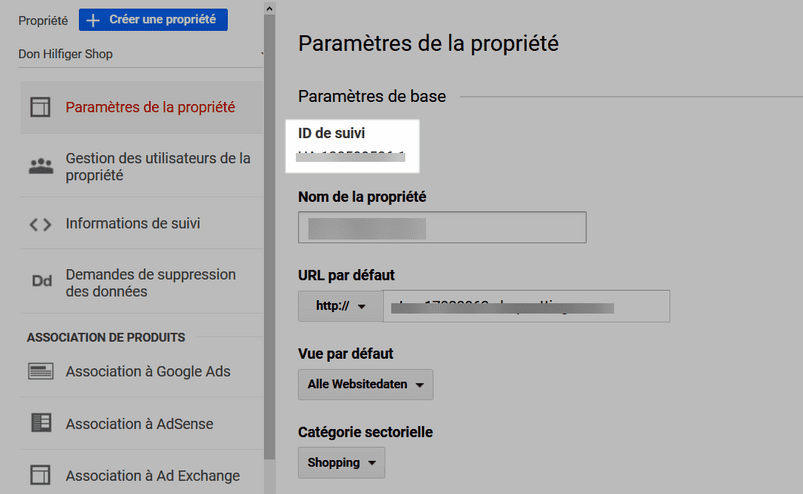Open the http:// protocol dropdown
803x494 pixels.
pos(341,306)
